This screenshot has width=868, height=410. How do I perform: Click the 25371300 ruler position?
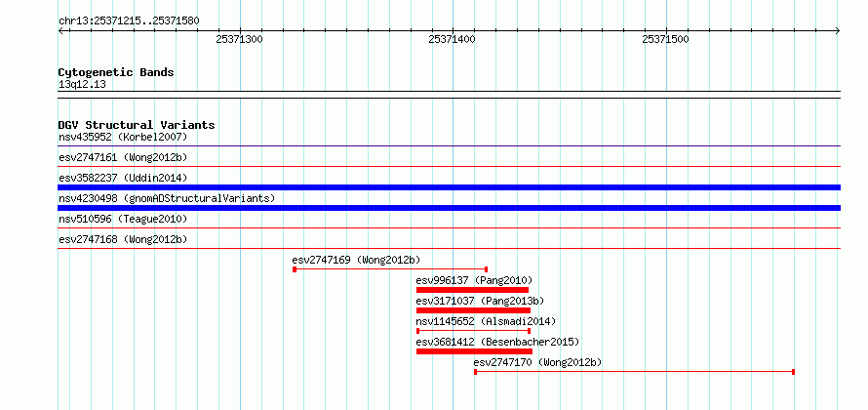239,39
